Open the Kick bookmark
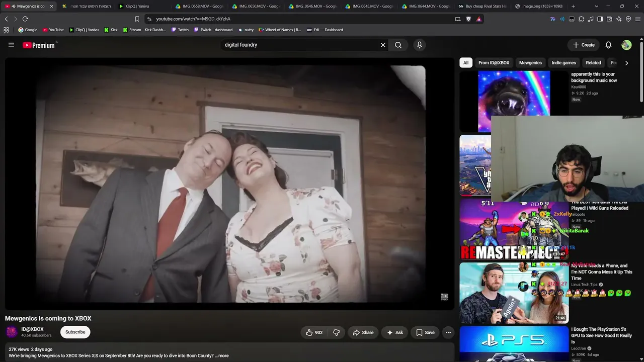The height and width of the screenshot is (362, 644). point(111,30)
